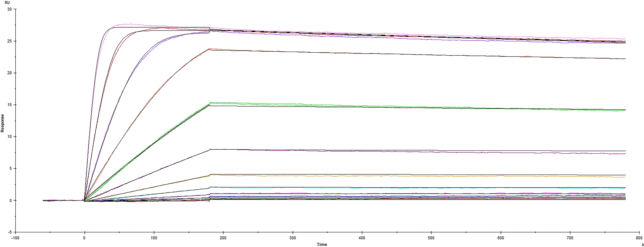Click the -100 tick label on the Time axis

click(15, 238)
